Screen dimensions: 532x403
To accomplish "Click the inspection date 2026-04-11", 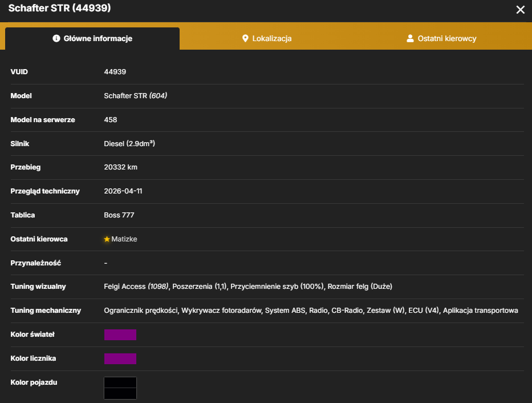I will tap(123, 191).
